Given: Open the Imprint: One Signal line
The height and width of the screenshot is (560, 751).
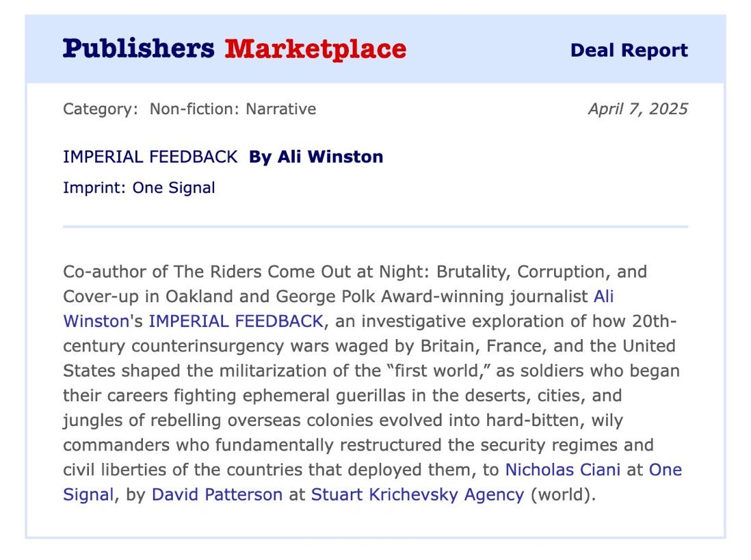Looking at the screenshot, I should tap(139, 187).
